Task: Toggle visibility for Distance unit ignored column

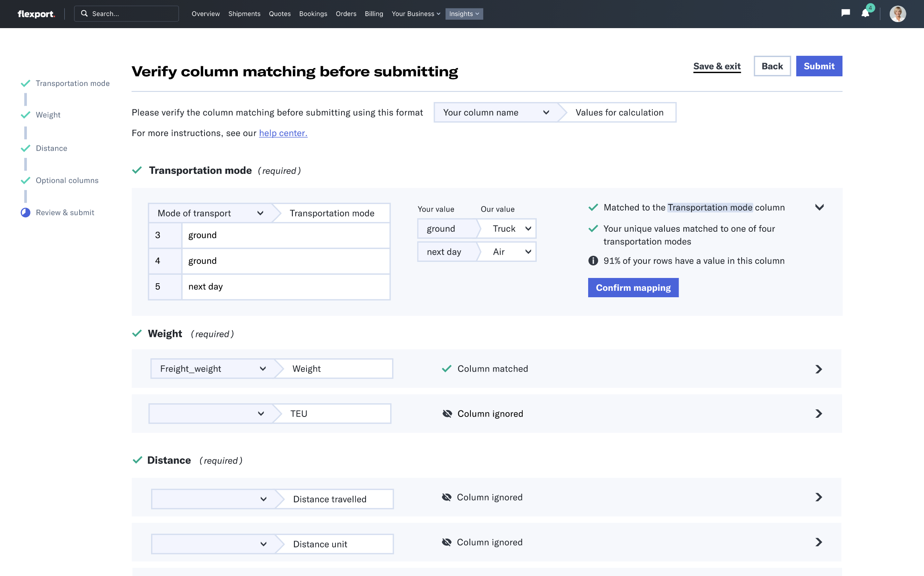Action: pos(446,542)
